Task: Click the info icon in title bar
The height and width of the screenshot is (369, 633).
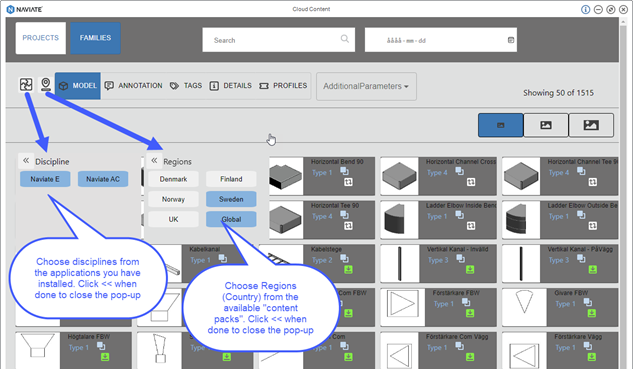Action: coord(585,9)
